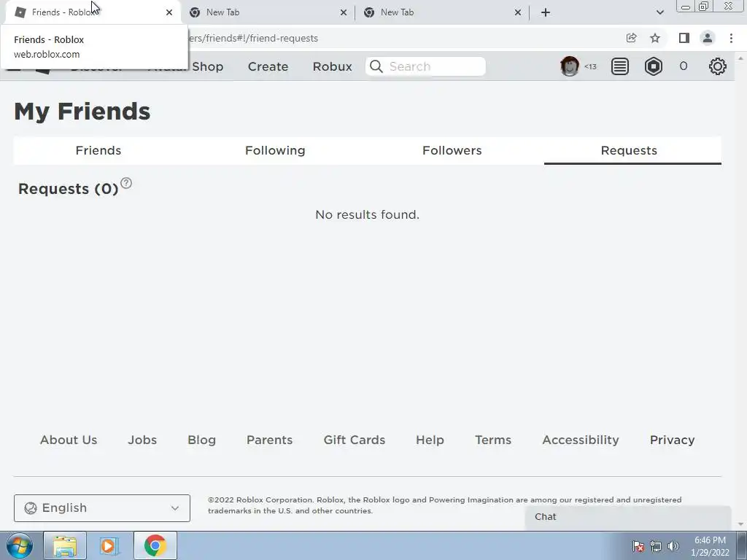Open the notifications list icon
Viewport: 747px width, 560px height.
tap(619, 66)
